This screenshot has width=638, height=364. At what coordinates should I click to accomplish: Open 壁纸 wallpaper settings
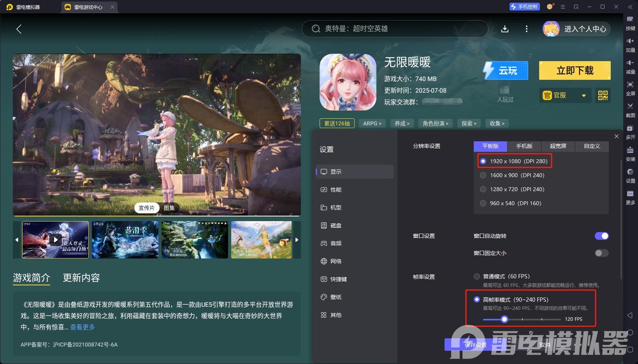pyautogui.click(x=354, y=297)
